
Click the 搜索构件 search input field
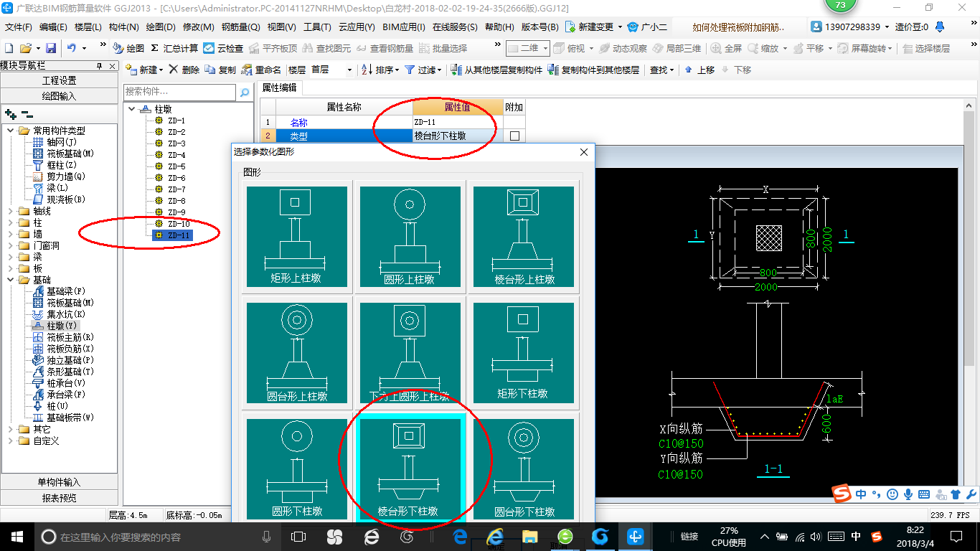179,93
